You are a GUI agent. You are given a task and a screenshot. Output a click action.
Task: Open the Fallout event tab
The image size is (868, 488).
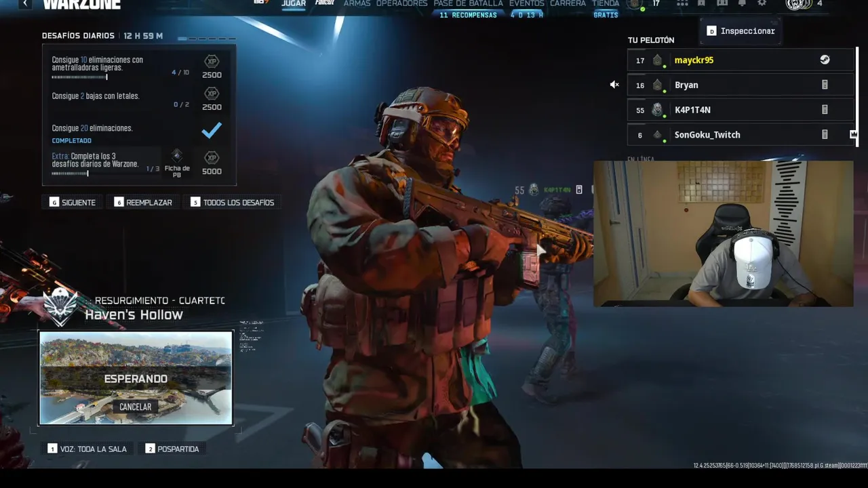[325, 3]
